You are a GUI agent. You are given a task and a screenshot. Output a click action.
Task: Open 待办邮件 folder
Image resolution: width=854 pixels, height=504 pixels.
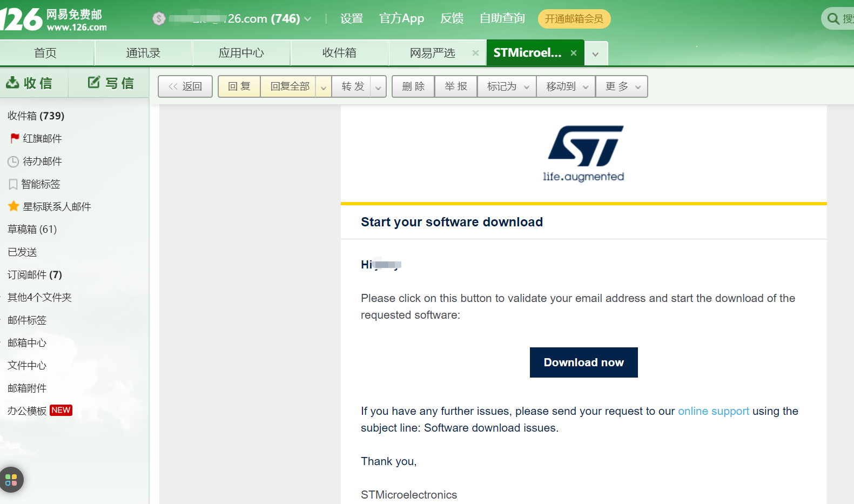tap(42, 161)
